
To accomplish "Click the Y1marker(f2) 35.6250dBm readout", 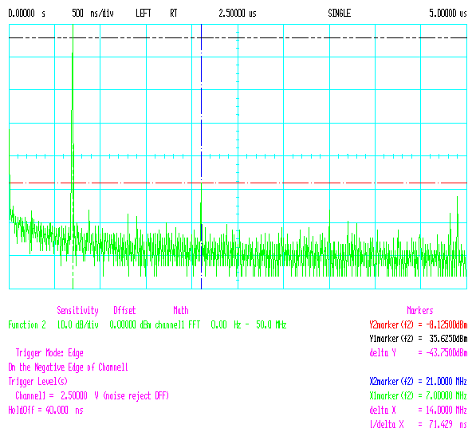I will (419, 339).
